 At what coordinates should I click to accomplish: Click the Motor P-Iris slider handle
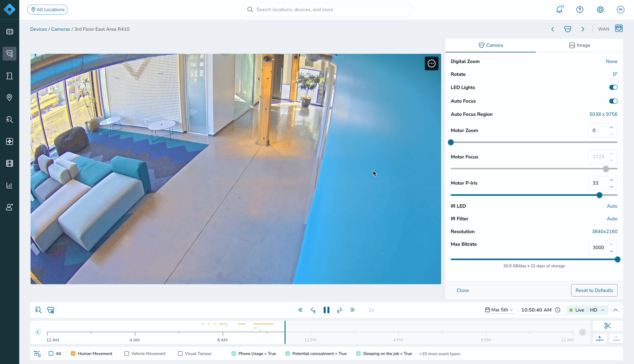pos(599,195)
